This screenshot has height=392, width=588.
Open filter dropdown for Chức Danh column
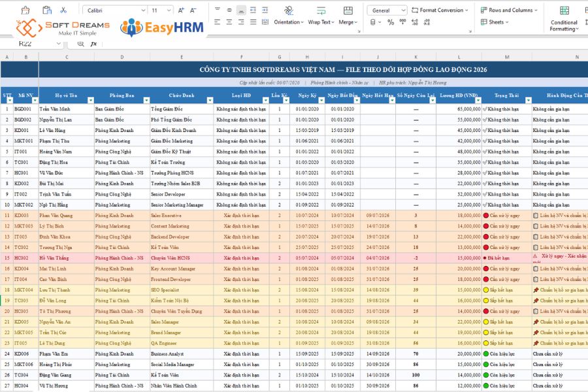(210, 100)
